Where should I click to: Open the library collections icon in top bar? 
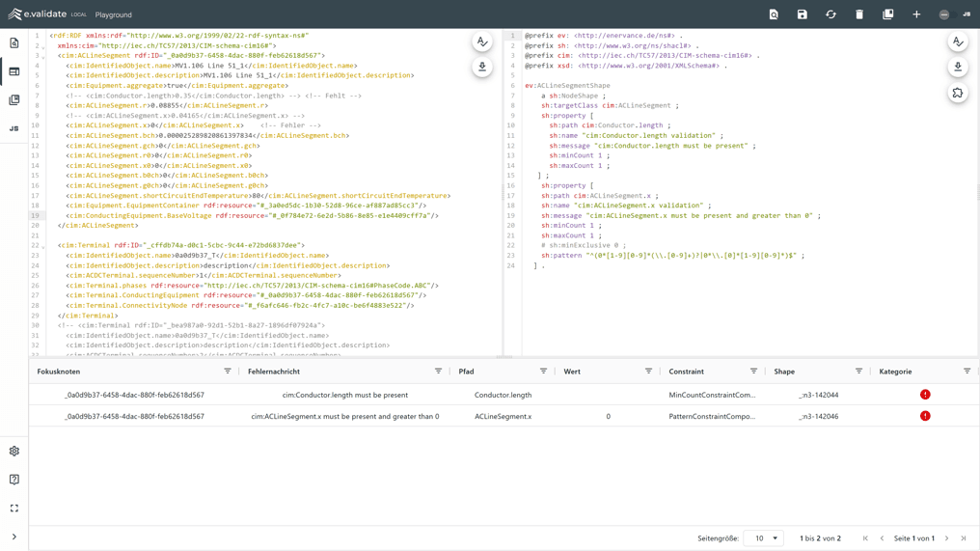[x=887, y=14]
